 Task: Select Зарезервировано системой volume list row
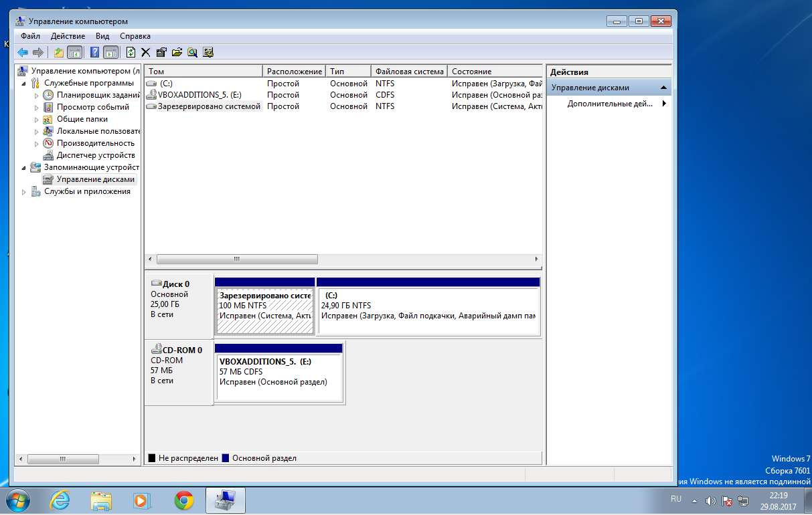pos(343,106)
